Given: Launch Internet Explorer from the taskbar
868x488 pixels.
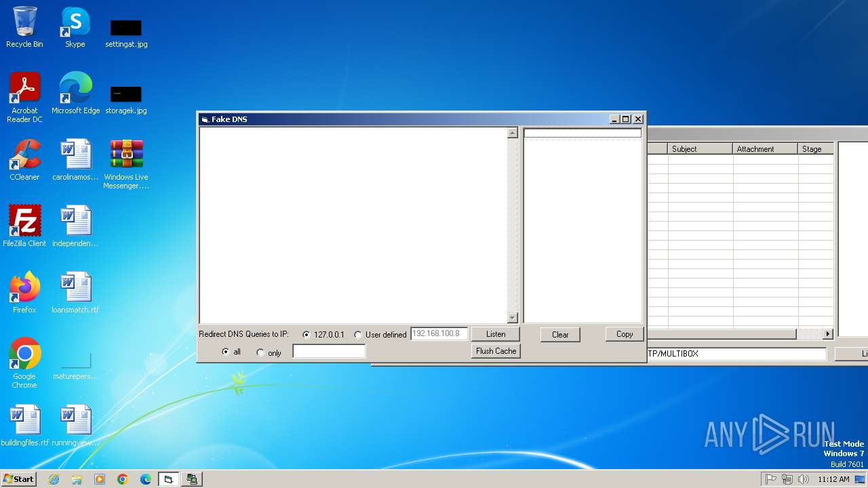Looking at the screenshot, I should pos(54,479).
